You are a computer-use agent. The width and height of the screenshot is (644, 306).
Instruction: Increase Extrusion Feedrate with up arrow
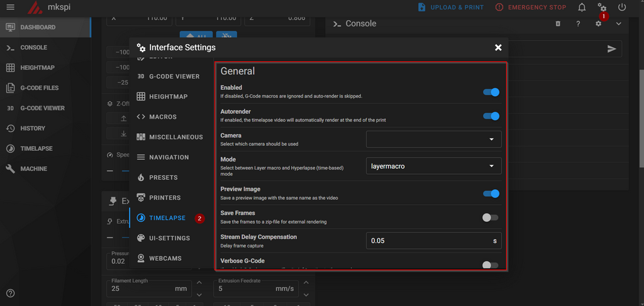pos(306,283)
